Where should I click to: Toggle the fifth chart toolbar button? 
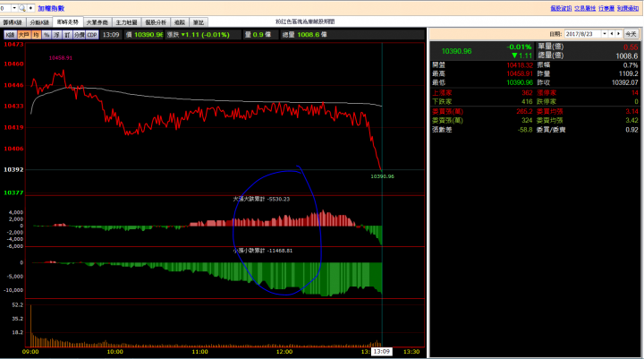pos(56,35)
